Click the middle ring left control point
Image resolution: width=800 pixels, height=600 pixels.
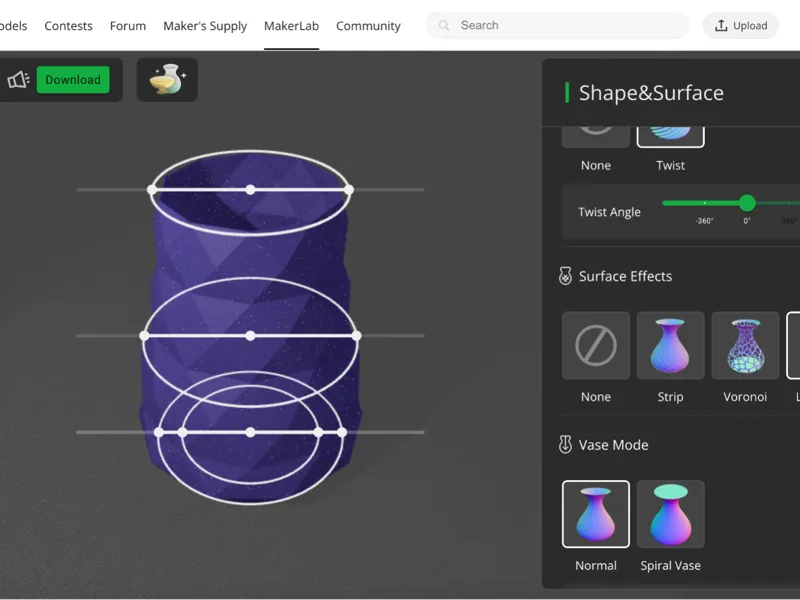tap(144, 336)
